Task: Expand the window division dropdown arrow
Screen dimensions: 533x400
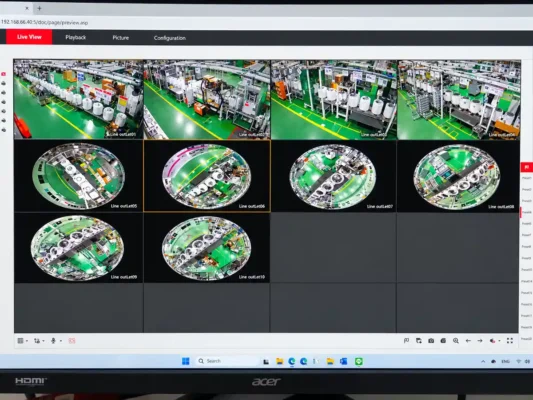Action: [x=27, y=341]
